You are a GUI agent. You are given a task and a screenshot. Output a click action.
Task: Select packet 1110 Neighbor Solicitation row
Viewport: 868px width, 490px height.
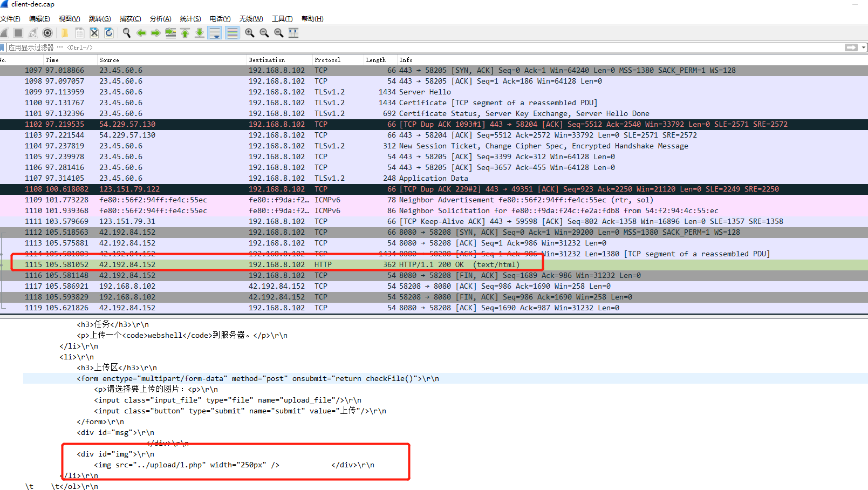pos(434,210)
